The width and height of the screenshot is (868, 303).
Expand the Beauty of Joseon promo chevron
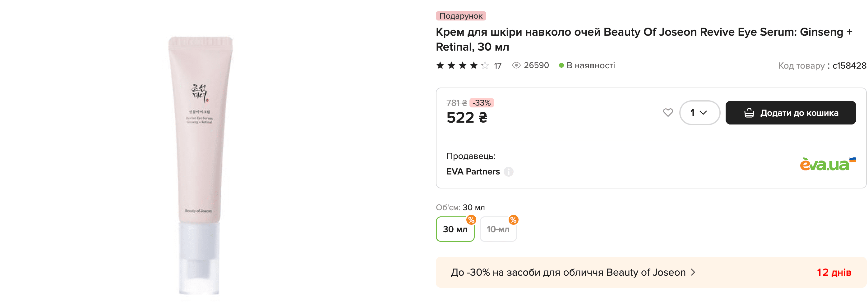click(693, 272)
